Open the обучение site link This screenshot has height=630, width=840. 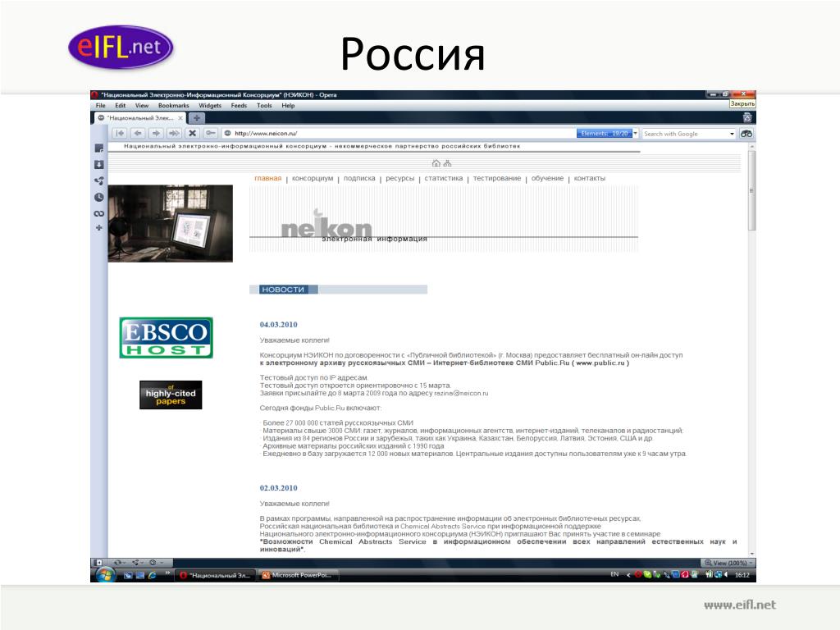547,178
